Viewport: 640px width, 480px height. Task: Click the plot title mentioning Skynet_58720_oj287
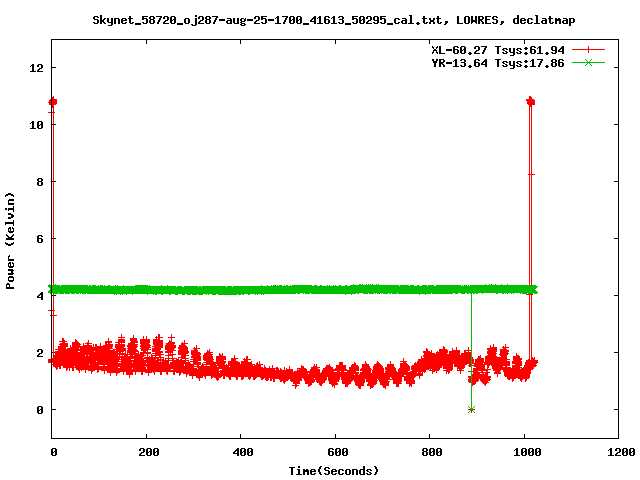click(x=333, y=20)
